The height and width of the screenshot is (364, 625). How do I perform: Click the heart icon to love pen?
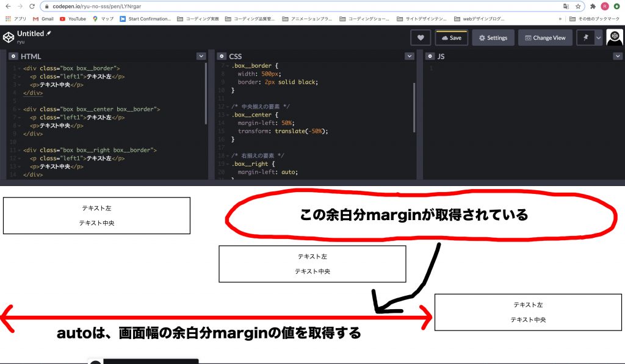420,38
